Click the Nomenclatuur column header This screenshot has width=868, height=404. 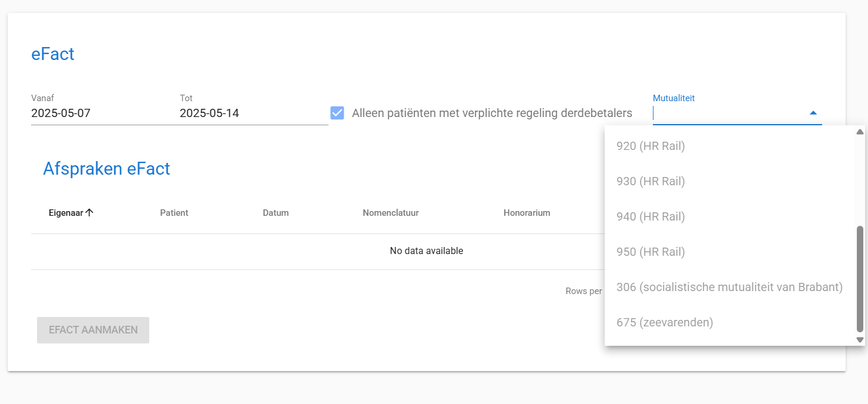390,213
